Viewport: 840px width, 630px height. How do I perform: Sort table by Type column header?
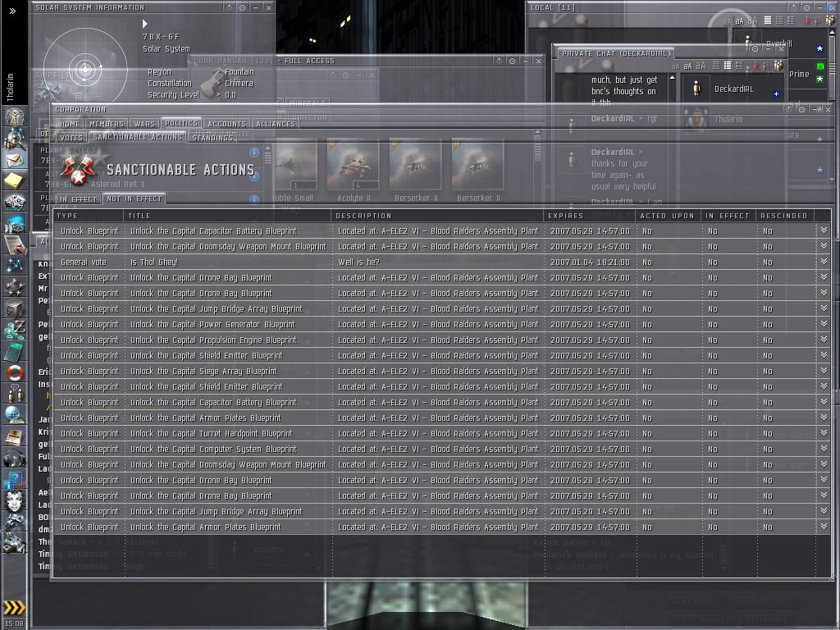pos(89,216)
